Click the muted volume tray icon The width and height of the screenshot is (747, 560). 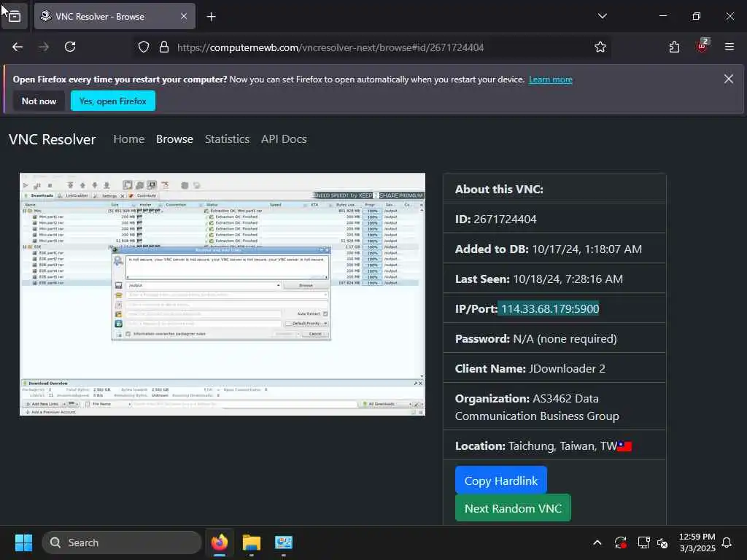pyautogui.click(x=662, y=542)
